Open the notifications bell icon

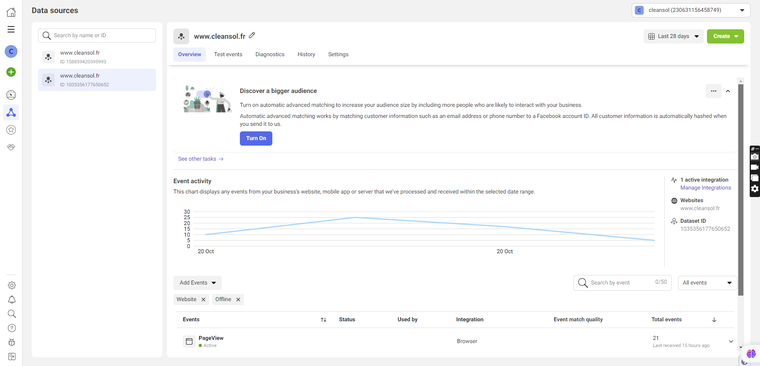12,300
